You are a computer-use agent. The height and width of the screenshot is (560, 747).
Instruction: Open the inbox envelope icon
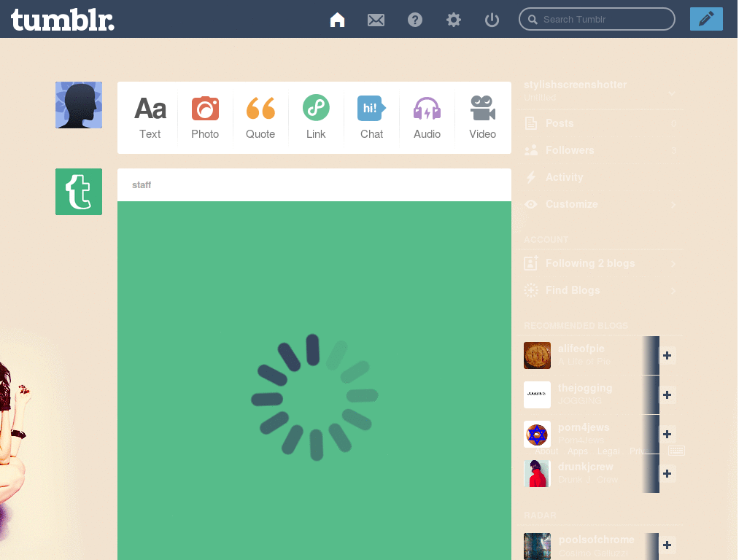[376, 20]
